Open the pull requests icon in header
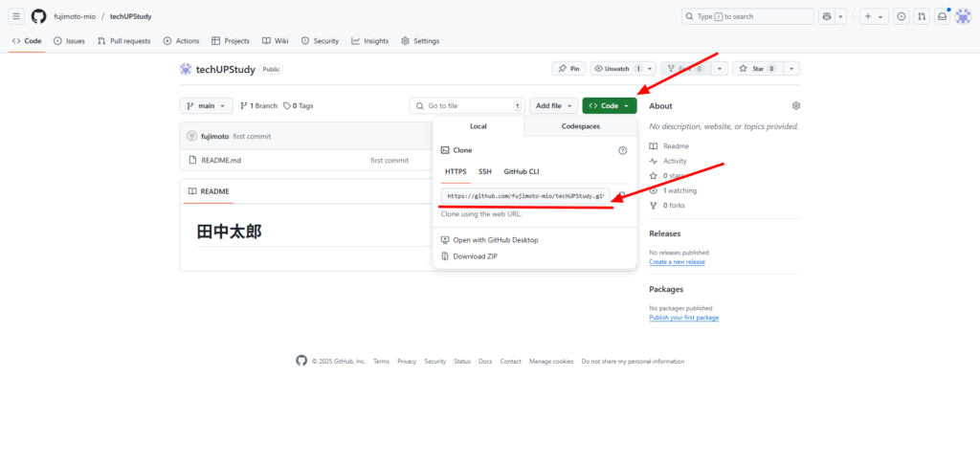This screenshot has width=980, height=465. pos(921,16)
